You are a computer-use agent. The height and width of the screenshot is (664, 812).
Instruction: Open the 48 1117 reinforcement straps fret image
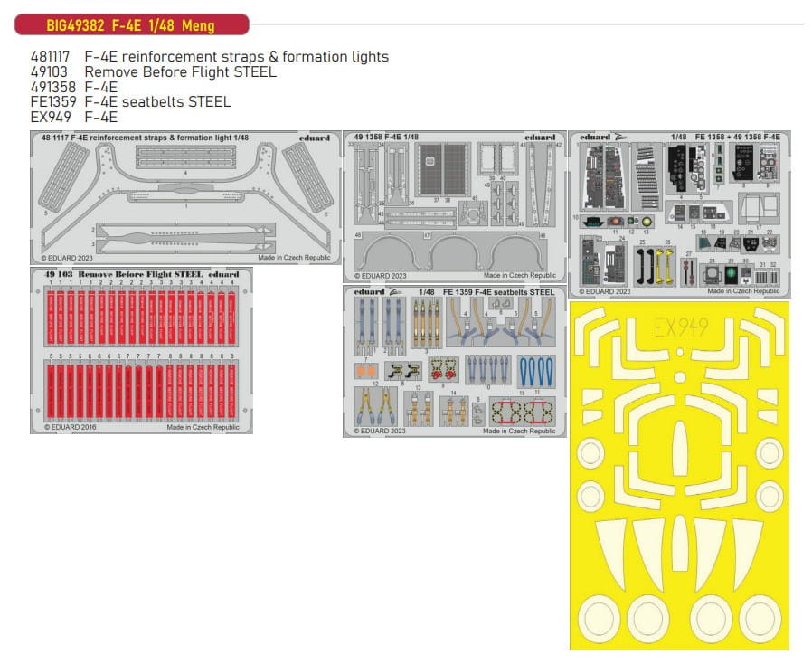tap(185, 198)
